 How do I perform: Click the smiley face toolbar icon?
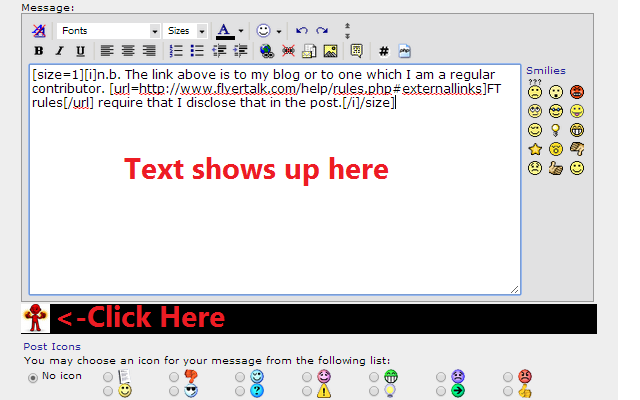(263, 31)
